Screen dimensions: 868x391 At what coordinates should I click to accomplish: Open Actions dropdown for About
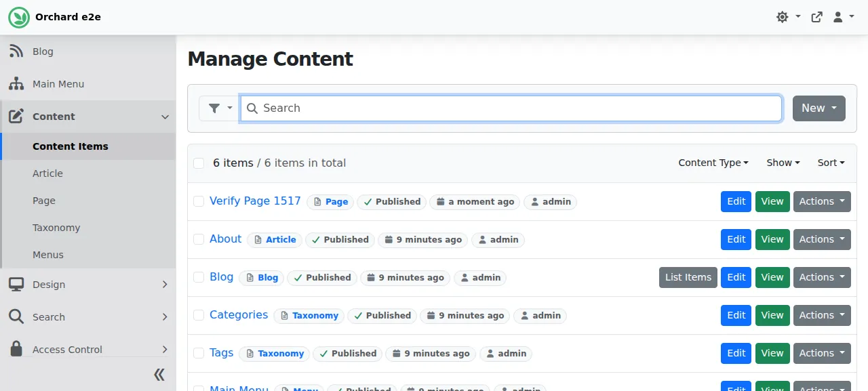point(822,239)
